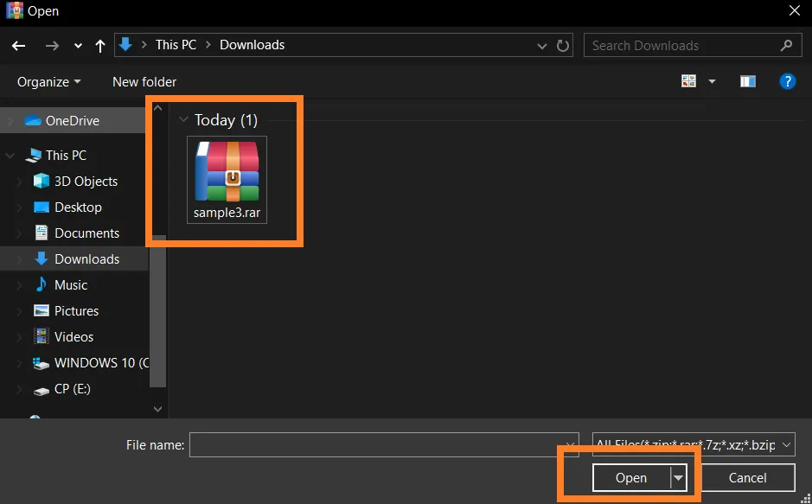The height and width of the screenshot is (504, 812).
Task: Open the Organize menu
Action: coord(48,82)
